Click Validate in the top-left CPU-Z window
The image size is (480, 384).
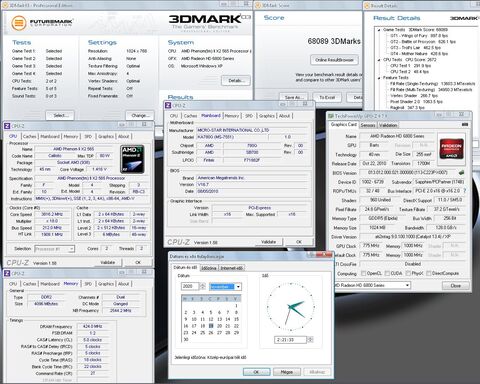(108, 262)
